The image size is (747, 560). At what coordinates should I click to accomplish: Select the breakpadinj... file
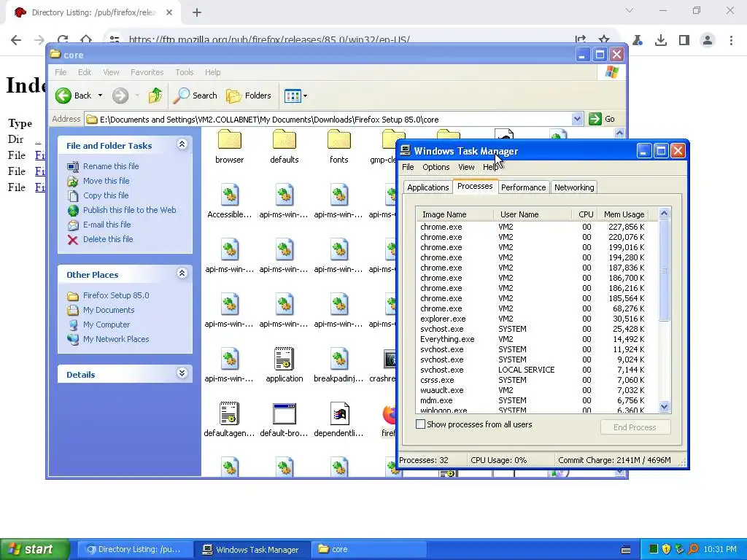point(338,365)
